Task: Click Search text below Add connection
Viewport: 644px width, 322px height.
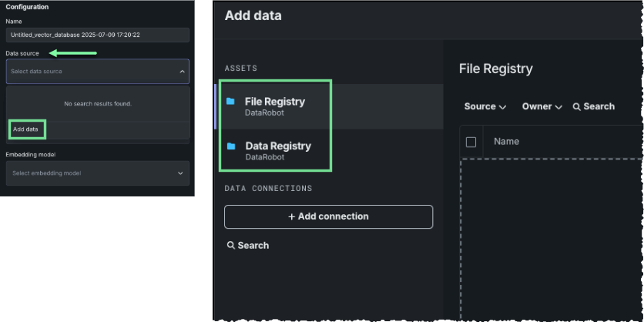Action: (253, 245)
